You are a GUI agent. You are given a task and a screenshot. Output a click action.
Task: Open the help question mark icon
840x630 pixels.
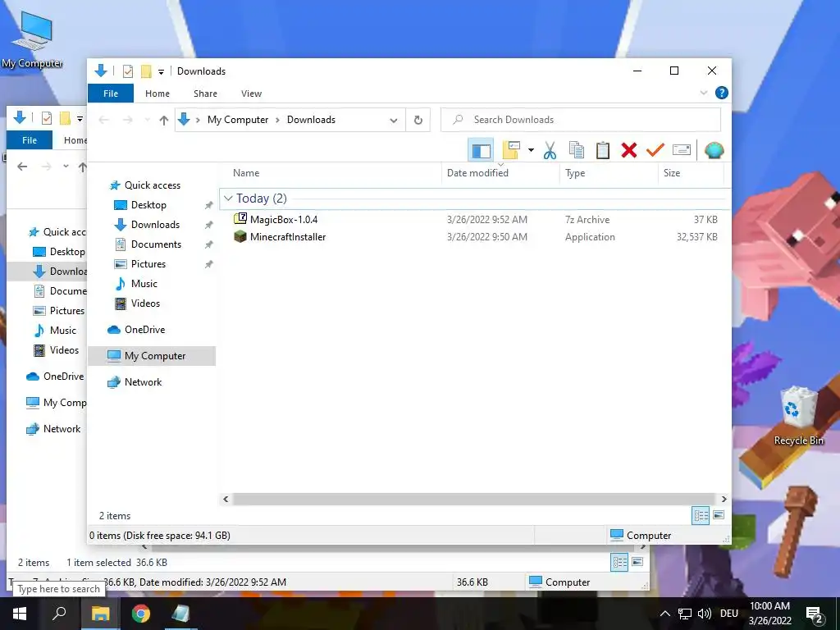(x=722, y=93)
